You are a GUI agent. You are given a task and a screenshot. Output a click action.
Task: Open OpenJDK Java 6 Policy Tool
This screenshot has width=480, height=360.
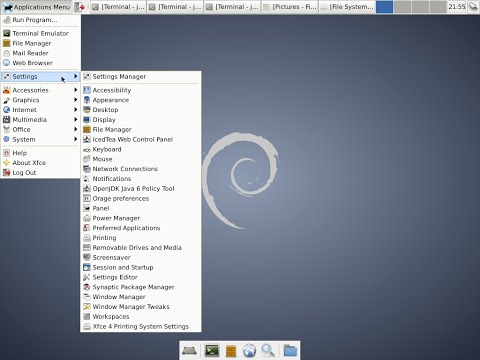pos(141,189)
